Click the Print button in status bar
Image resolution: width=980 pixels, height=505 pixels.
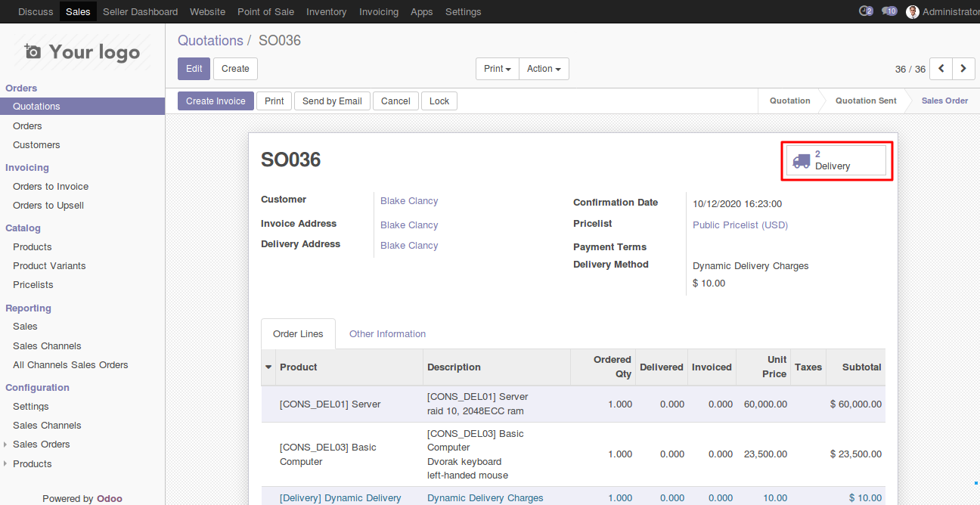pyautogui.click(x=274, y=101)
